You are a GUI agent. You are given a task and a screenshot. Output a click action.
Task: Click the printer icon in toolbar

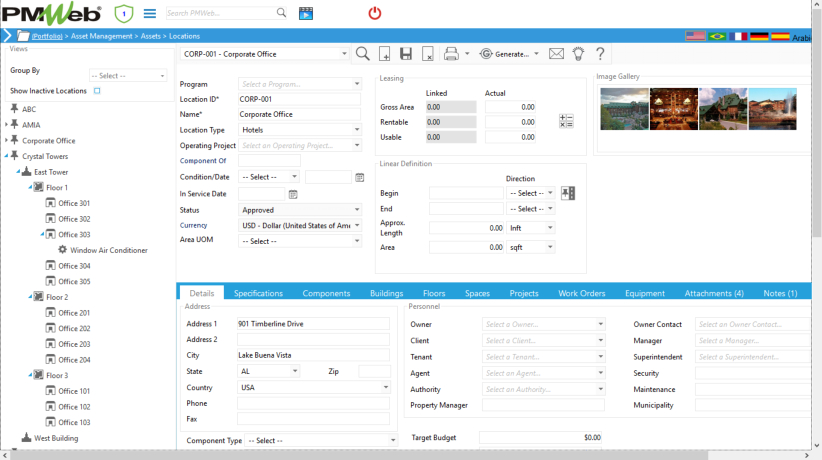coord(451,54)
